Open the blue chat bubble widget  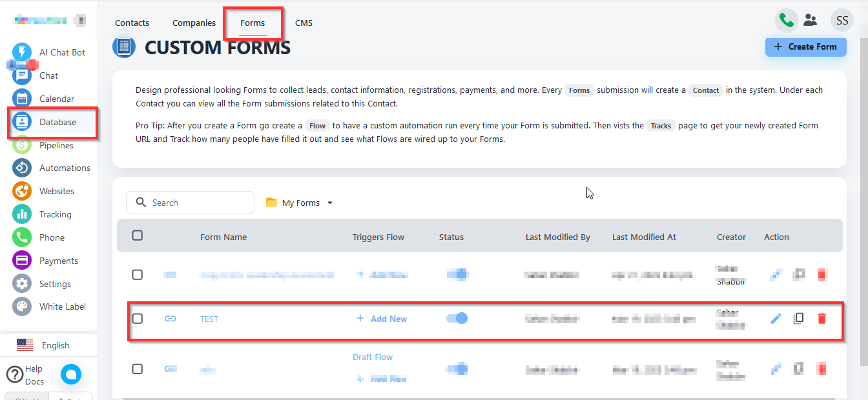click(71, 374)
